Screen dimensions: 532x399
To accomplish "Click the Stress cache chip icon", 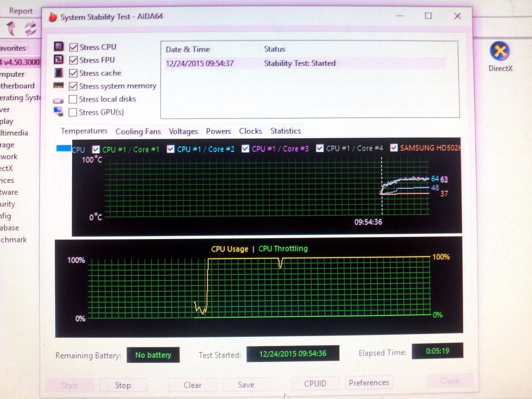I will pyautogui.click(x=58, y=73).
